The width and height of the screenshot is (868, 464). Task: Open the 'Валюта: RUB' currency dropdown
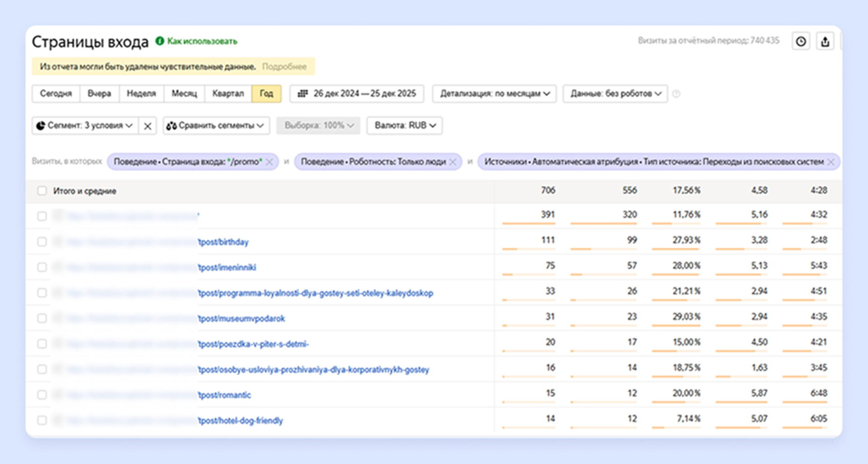[x=405, y=126]
